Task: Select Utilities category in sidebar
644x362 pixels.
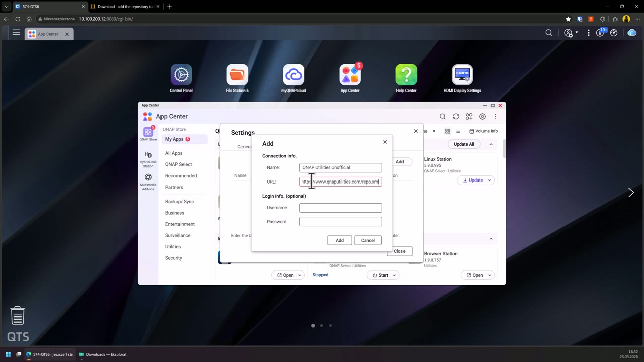Action: [x=173, y=247]
